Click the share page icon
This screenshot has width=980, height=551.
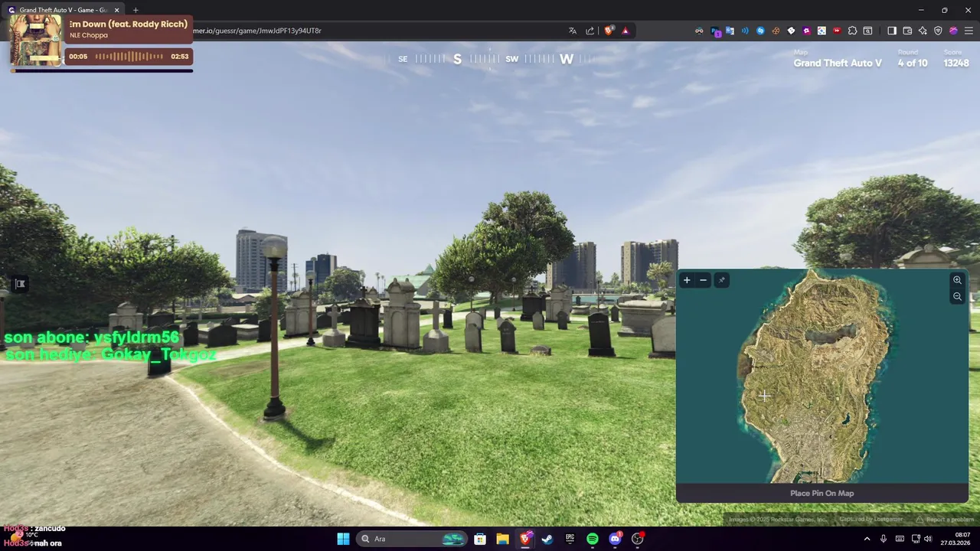[590, 31]
